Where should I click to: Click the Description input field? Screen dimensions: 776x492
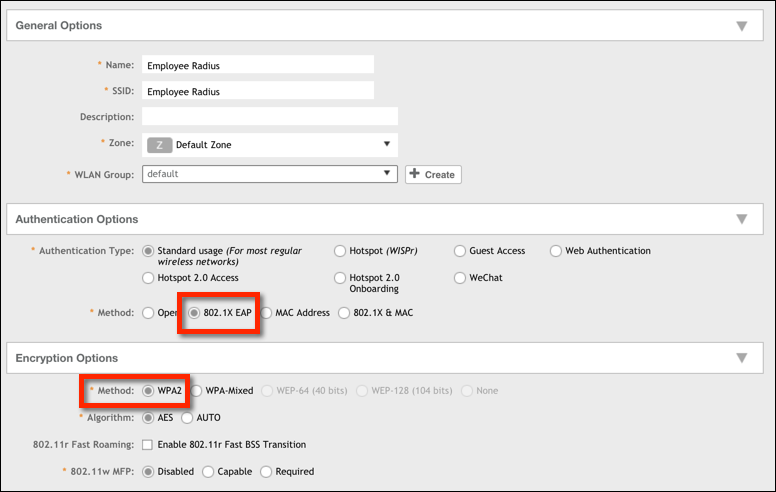click(x=269, y=117)
